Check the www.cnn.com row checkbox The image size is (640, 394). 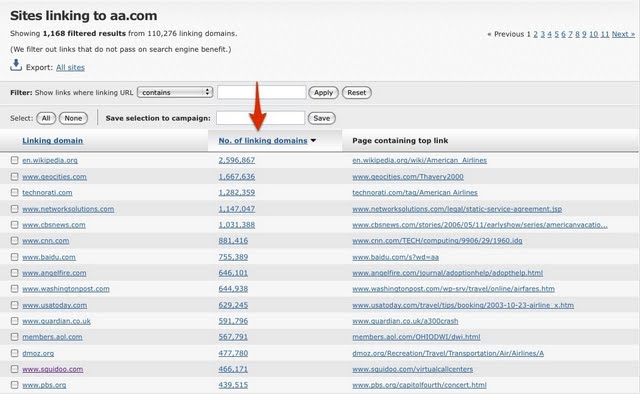[x=15, y=240]
